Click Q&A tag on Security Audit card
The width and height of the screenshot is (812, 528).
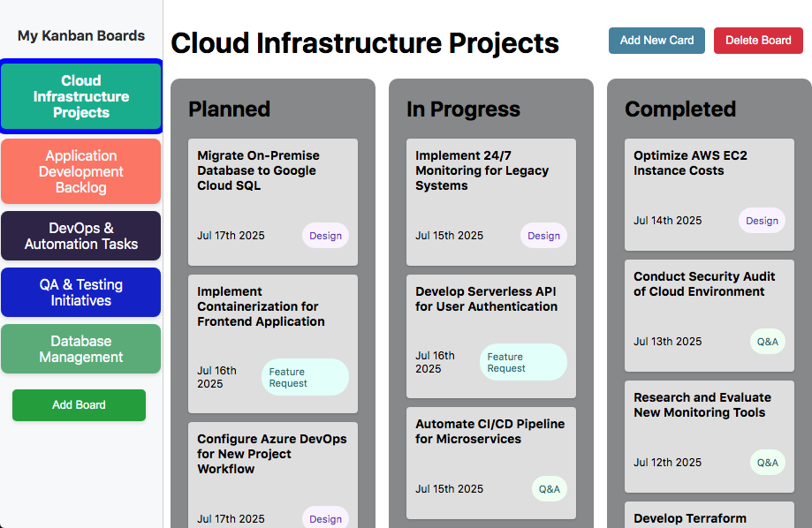tap(768, 342)
